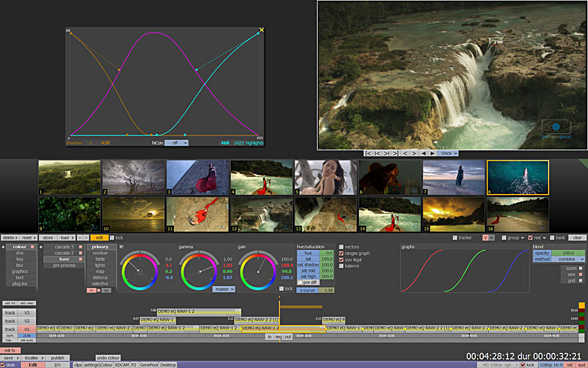
Task: Expand the gamma master dropdown
Action: 223,289
